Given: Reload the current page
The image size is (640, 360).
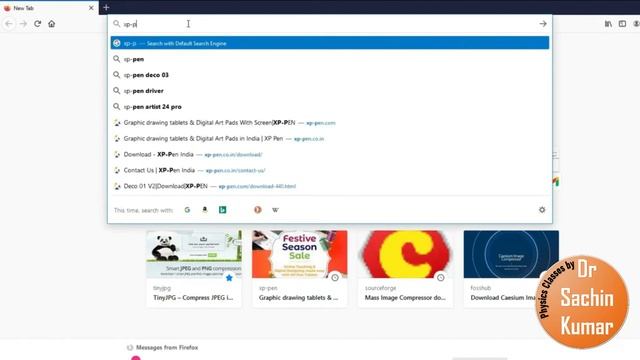Looking at the screenshot, I should (38, 24).
